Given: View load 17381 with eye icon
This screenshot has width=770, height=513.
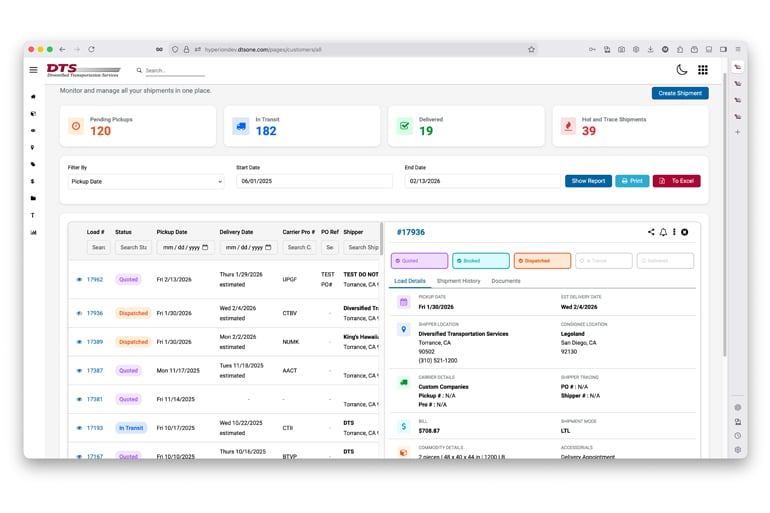Looking at the screenshot, I should [x=79, y=399].
